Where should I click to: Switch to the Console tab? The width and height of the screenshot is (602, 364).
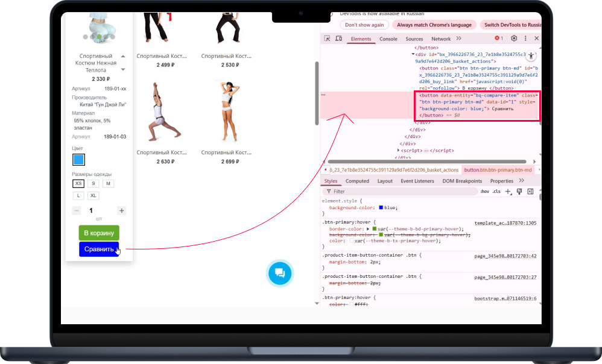[388, 39]
